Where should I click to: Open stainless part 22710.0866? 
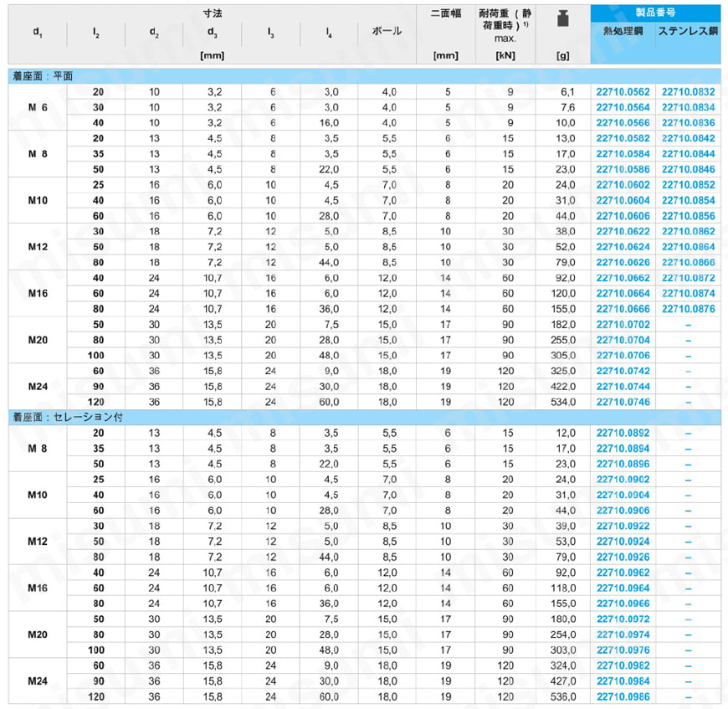689,262
